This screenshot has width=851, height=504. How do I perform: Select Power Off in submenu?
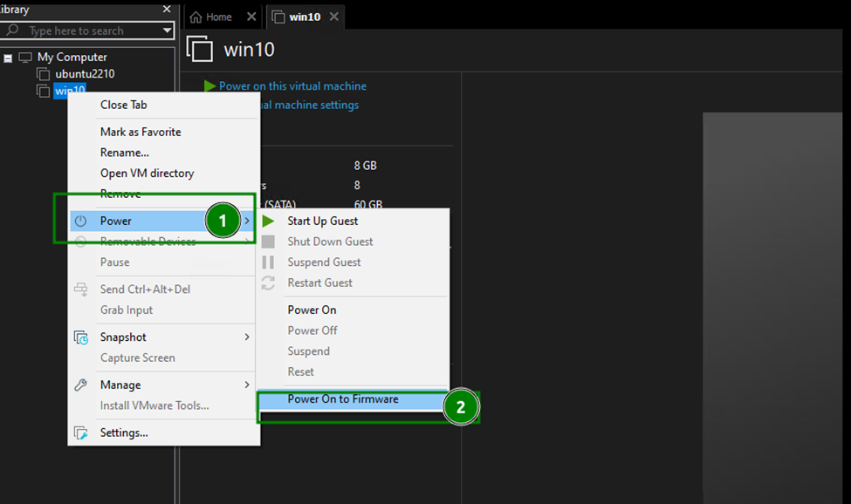tap(312, 330)
